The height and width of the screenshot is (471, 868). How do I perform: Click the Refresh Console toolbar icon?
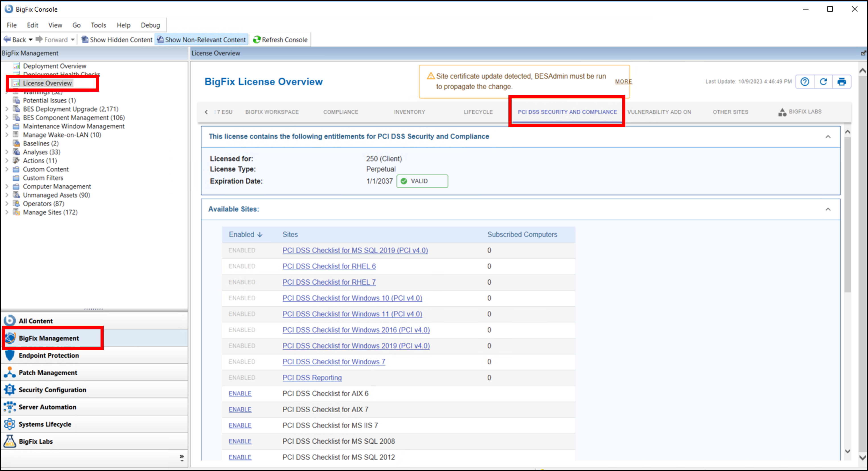tap(257, 40)
